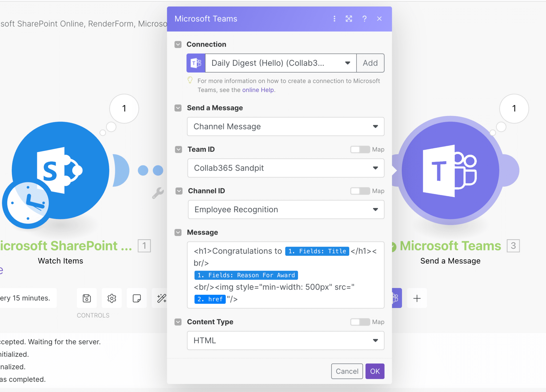Enable Map mode for Team ID
546x392 pixels.
360,150
